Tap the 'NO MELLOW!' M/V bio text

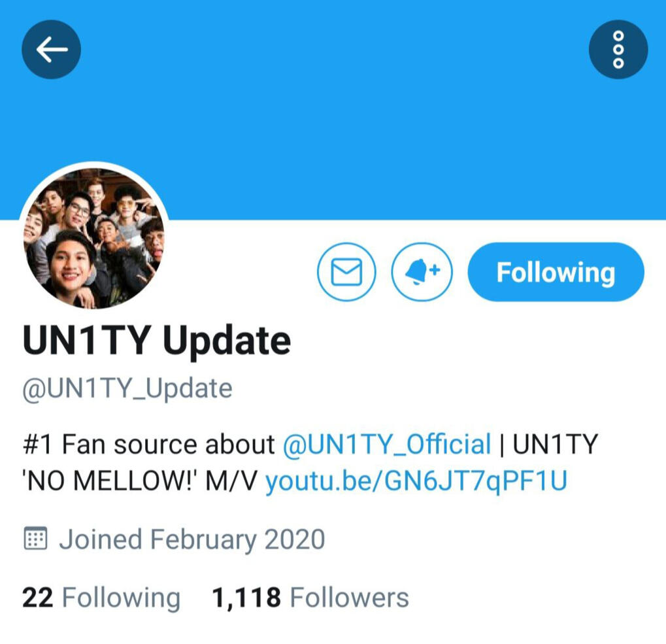coord(140,481)
